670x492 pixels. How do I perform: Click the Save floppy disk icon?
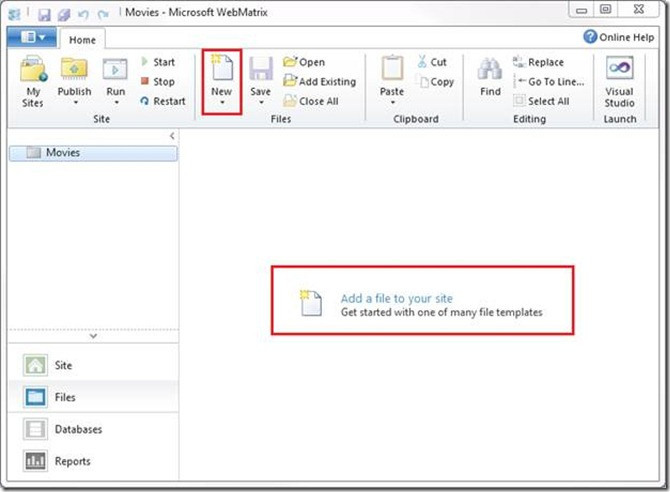(x=261, y=68)
